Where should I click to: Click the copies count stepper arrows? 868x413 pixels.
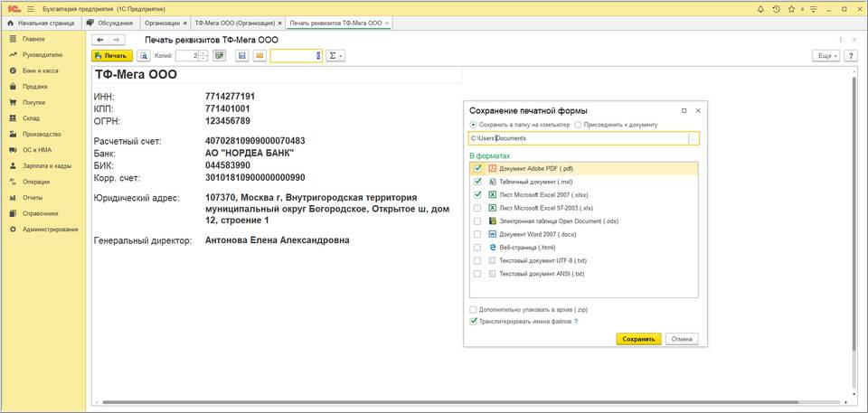tap(203, 56)
